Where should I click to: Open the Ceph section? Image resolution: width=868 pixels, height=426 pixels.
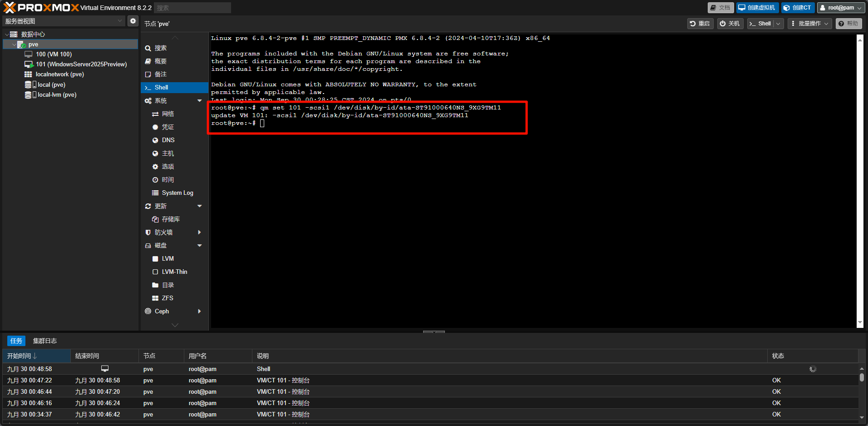(x=162, y=312)
